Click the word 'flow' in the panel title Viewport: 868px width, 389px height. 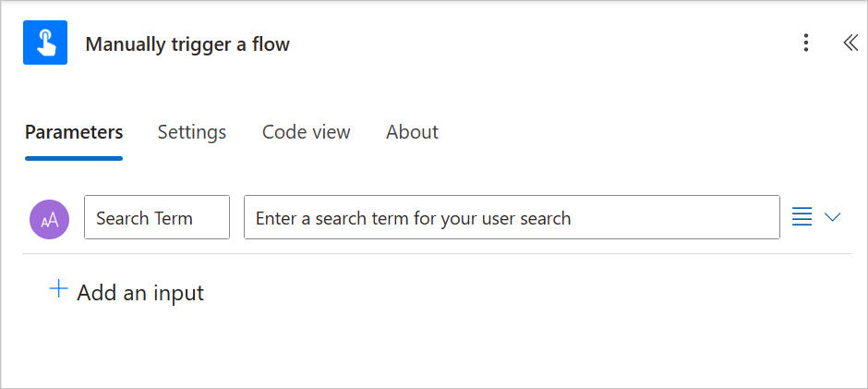point(271,44)
